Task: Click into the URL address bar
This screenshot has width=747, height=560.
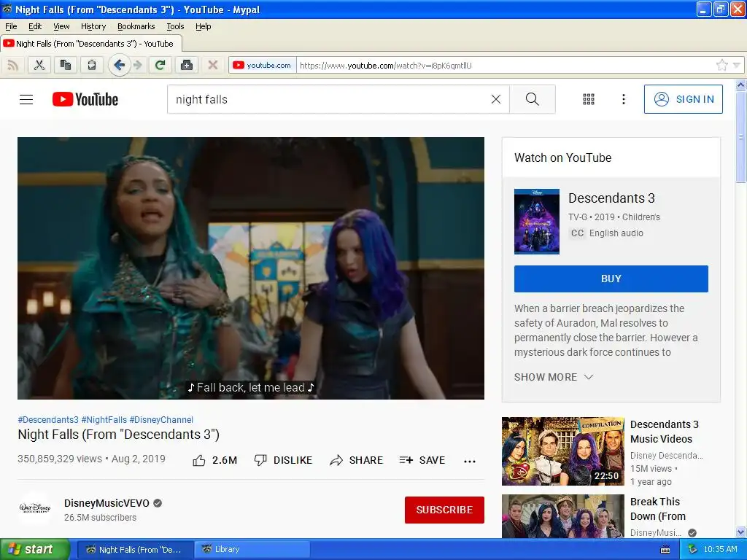Action: coord(505,65)
